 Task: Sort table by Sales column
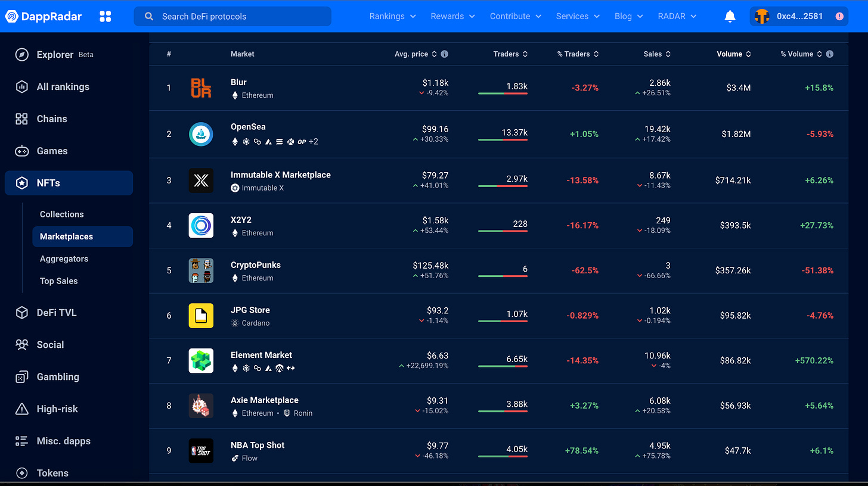click(x=657, y=54)
